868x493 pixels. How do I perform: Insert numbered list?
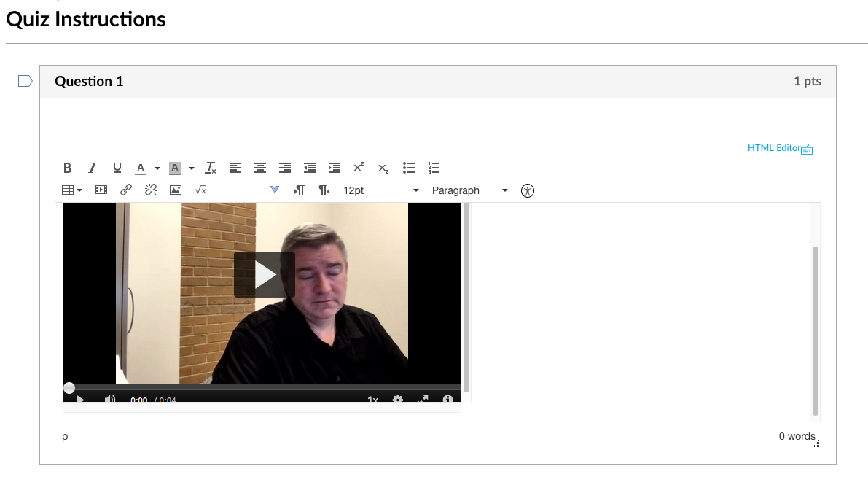434,168
